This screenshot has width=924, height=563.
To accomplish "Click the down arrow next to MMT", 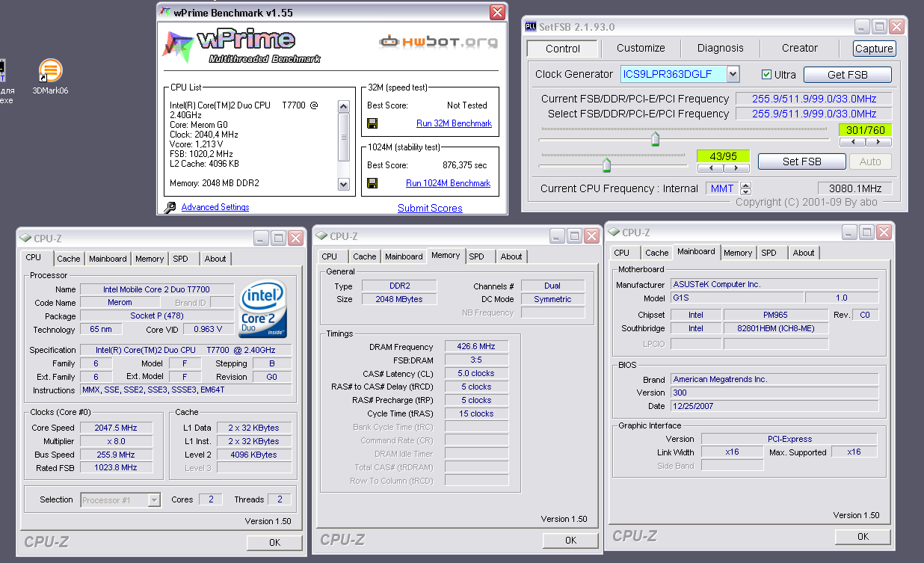I will (x=745, y=192).
